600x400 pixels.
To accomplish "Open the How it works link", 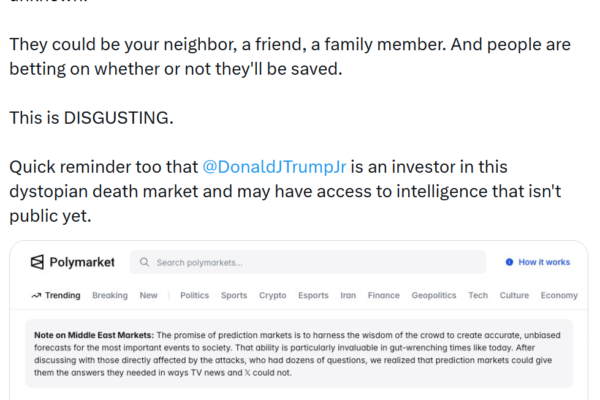I will coord(544,262).
